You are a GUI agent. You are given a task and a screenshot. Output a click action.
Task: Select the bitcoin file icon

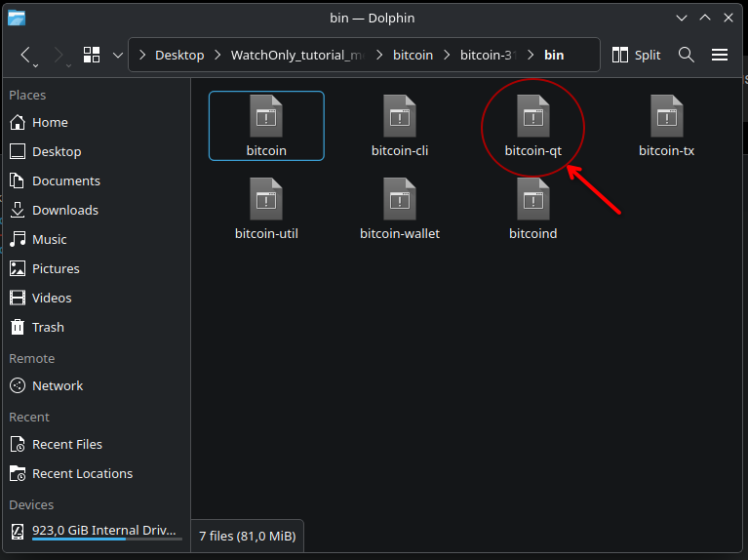click(x=266, y=116)
